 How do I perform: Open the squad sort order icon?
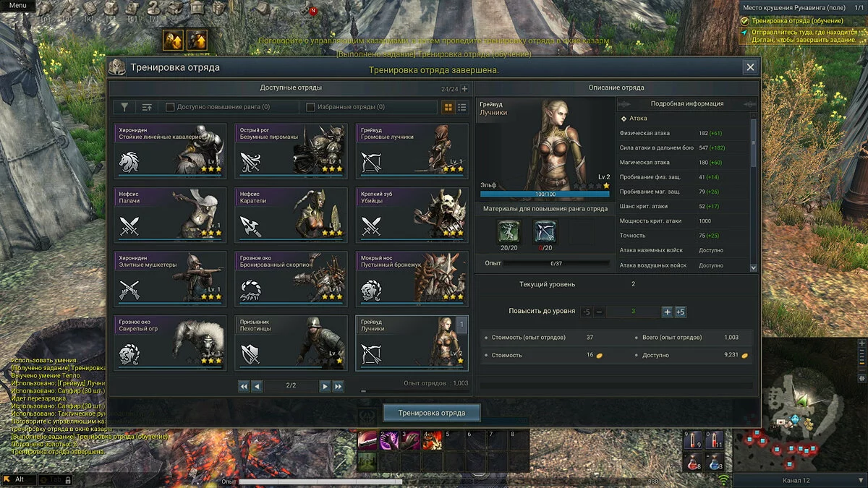[x=147, y=107]
